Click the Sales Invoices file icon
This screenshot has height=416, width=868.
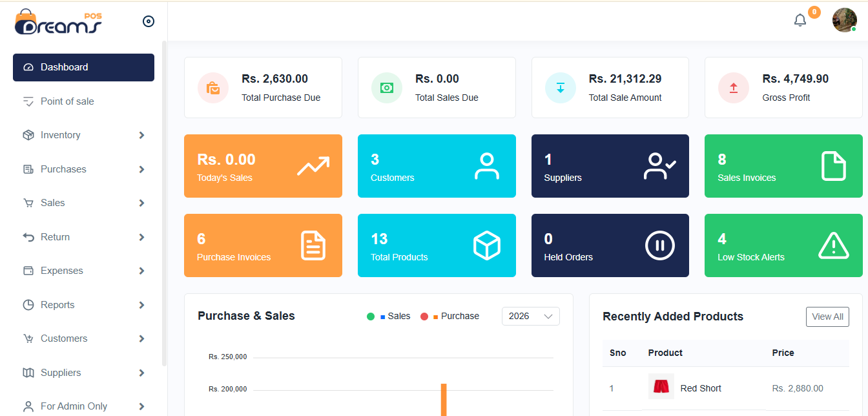coord(834,166)
